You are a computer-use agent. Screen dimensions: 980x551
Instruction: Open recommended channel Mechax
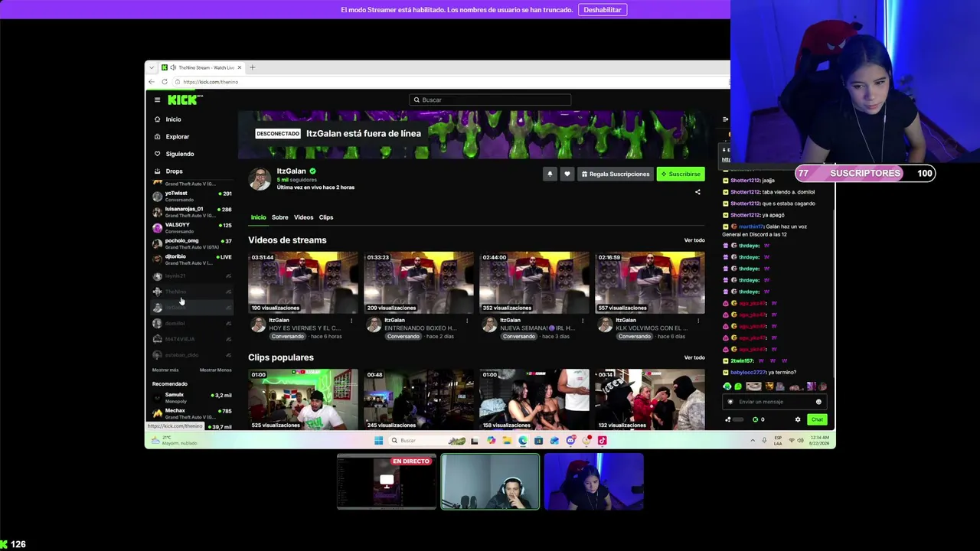click(x=191, y=413)
